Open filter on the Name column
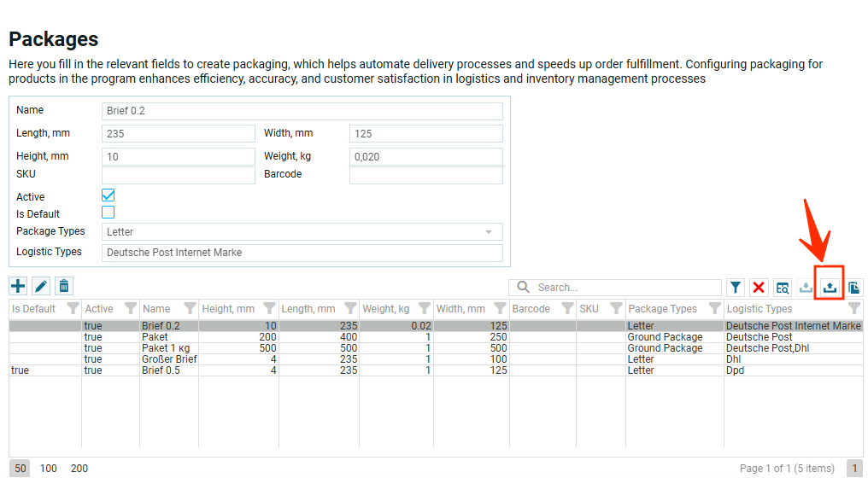This screenshot has width=868, height=478. pos(190,309)
